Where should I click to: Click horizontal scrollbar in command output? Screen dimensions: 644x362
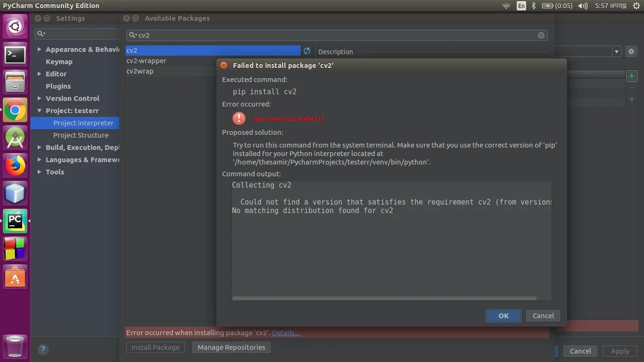click(384, 298)
